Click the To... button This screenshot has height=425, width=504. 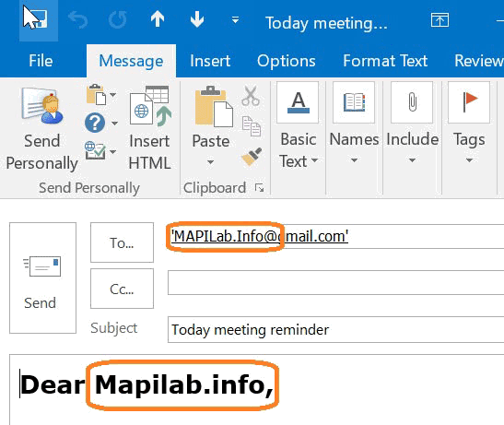click(122, 242)
